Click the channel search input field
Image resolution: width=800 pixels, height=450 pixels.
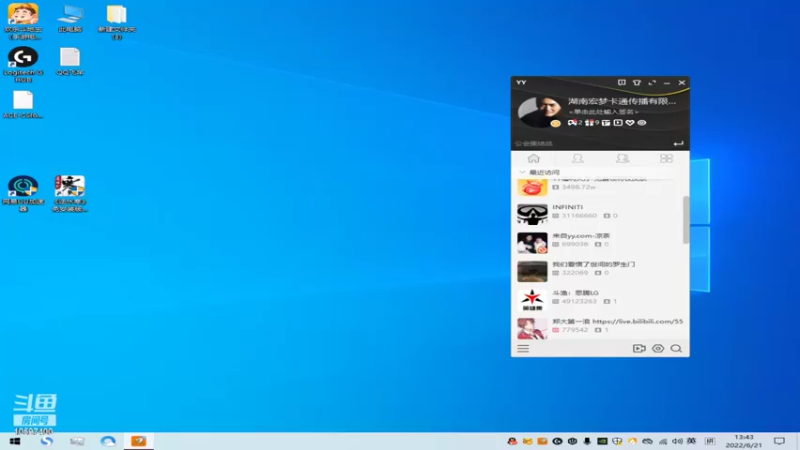point(592,143)
